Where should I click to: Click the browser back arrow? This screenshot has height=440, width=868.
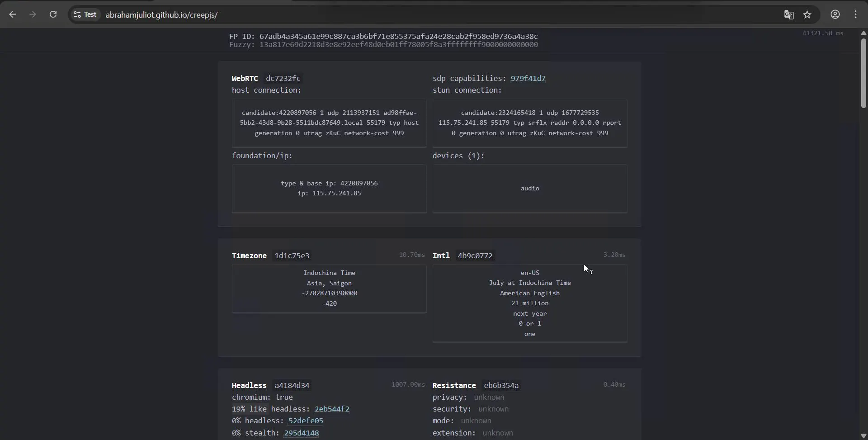coord(13,14)
